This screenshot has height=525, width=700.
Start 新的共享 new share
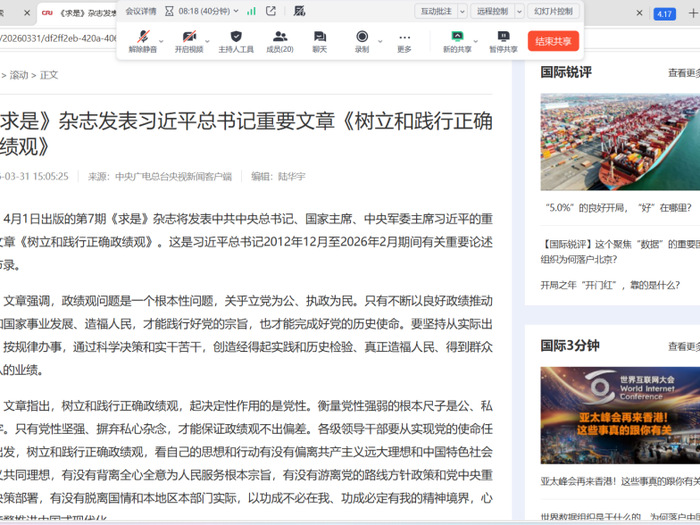click(457, 40)
